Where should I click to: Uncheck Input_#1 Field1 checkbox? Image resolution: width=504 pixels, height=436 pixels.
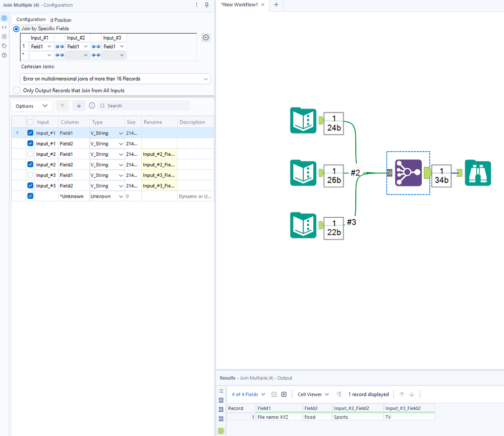click(30, 133)
